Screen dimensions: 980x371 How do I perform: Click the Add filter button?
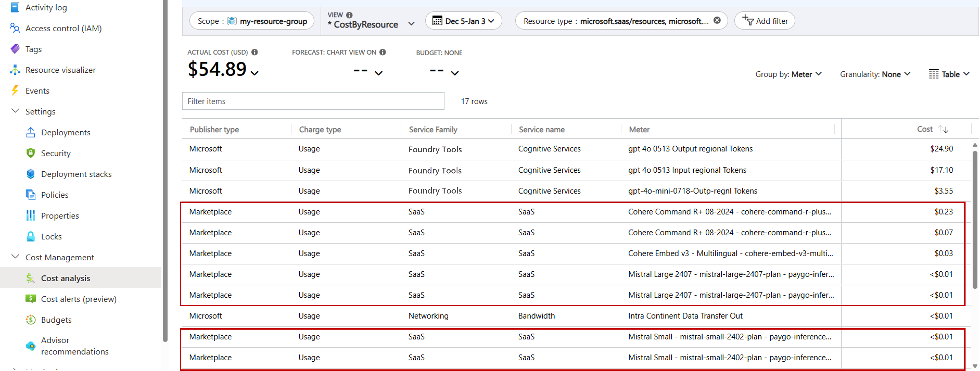764,21
